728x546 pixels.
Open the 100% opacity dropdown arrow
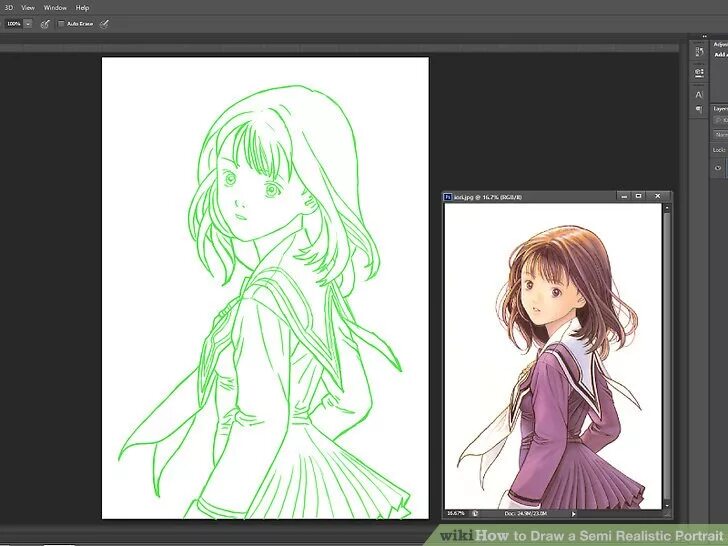pos(28,24)
